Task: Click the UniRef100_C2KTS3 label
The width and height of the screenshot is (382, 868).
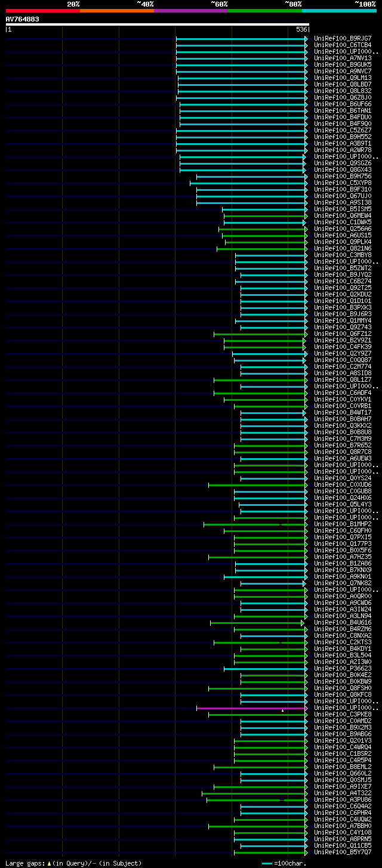Action: click(343, 642)
